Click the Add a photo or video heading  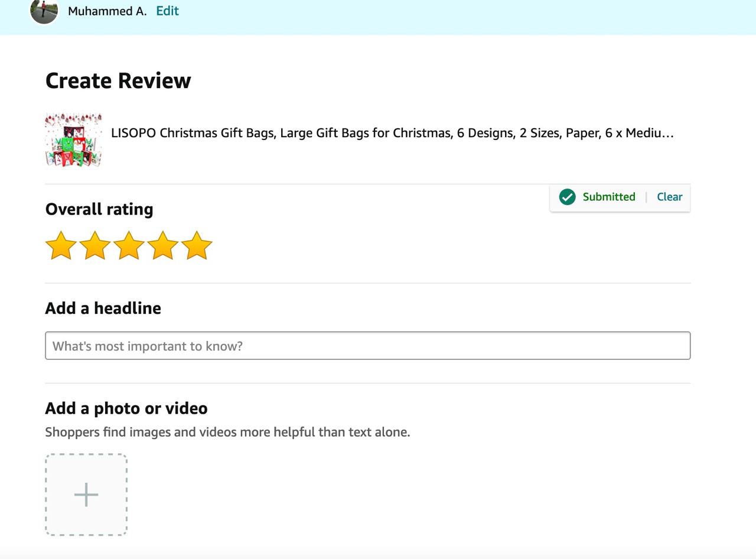point(126,408)
